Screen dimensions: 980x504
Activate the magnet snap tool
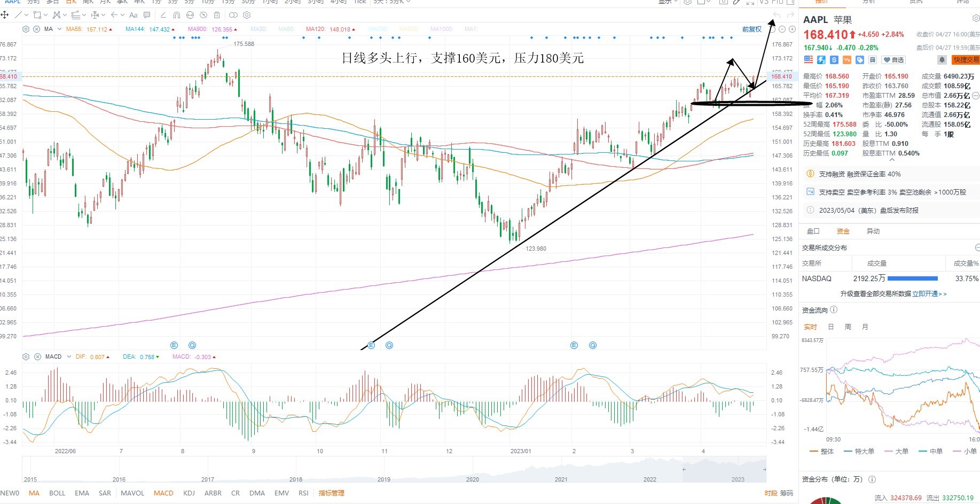tap(177, 15)
